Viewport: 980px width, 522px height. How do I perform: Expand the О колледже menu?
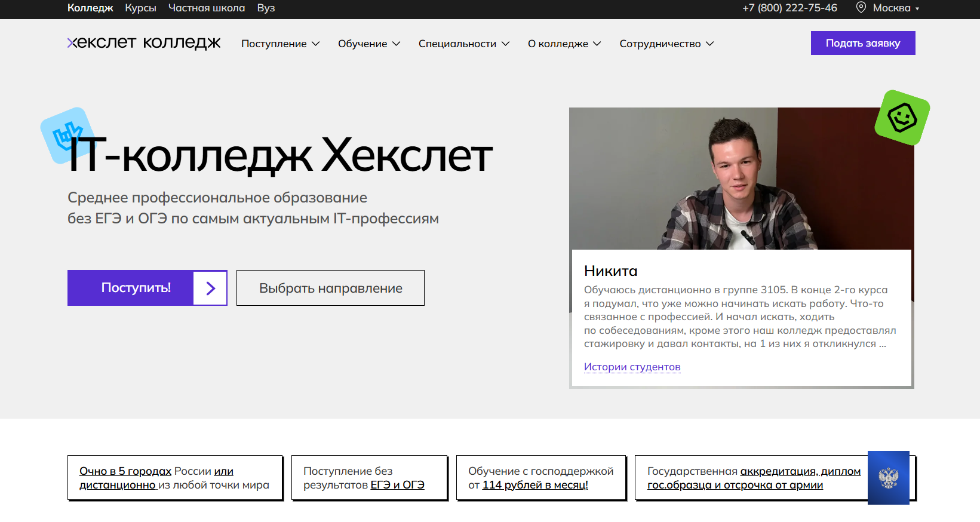(x=564, y=44)
